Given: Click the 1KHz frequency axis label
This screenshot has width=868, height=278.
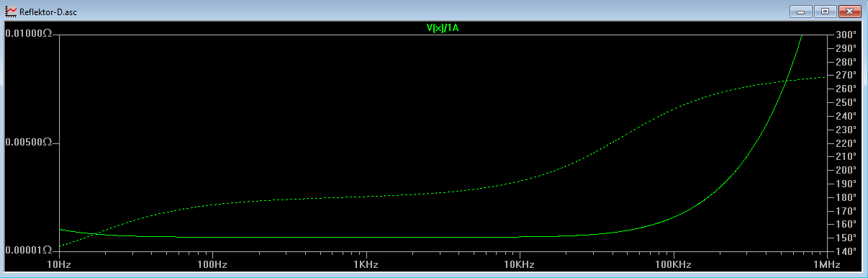Looking at the screenshot, I should (x=366, y=265).
